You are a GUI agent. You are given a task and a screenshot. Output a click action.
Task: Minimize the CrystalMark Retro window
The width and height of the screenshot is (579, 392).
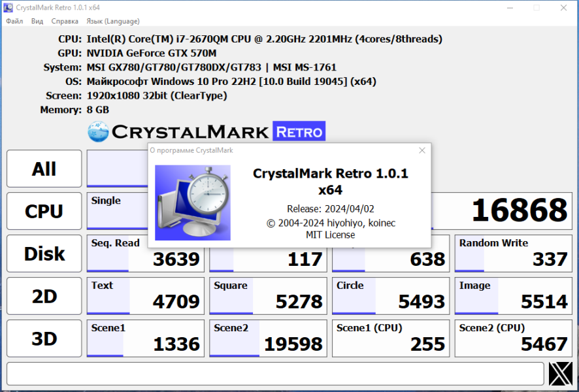pyautogui.click(x=510, y=8)
